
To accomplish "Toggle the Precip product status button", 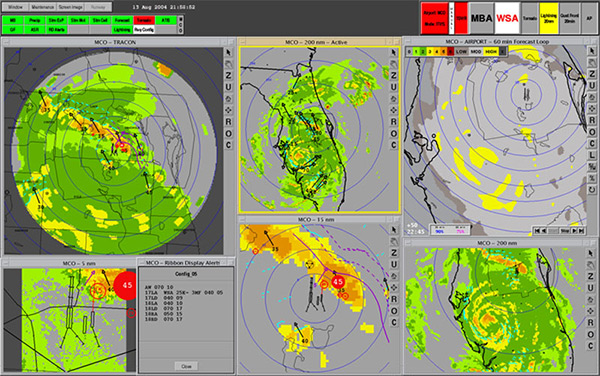I will pyautogui.click(x=34, y=20).
